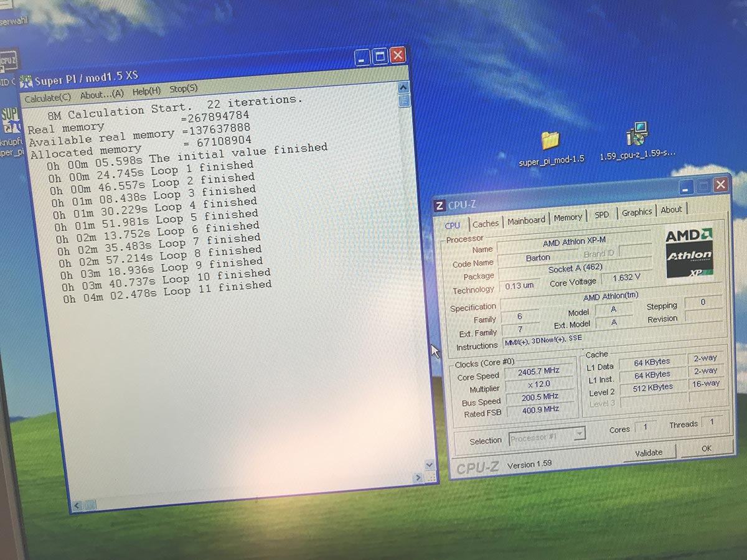The height and width of the screenshot is (560, 747).
Task: Click the 'Allocated memory = 67108904' line
Action: [x=141, y=147]
